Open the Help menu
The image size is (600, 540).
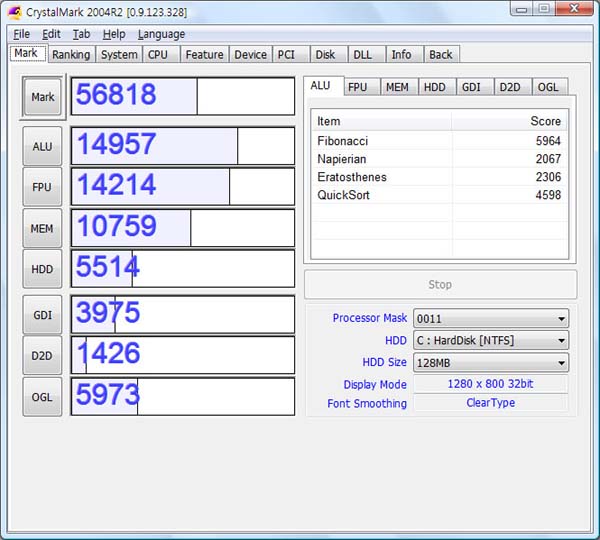coord(114,34)
